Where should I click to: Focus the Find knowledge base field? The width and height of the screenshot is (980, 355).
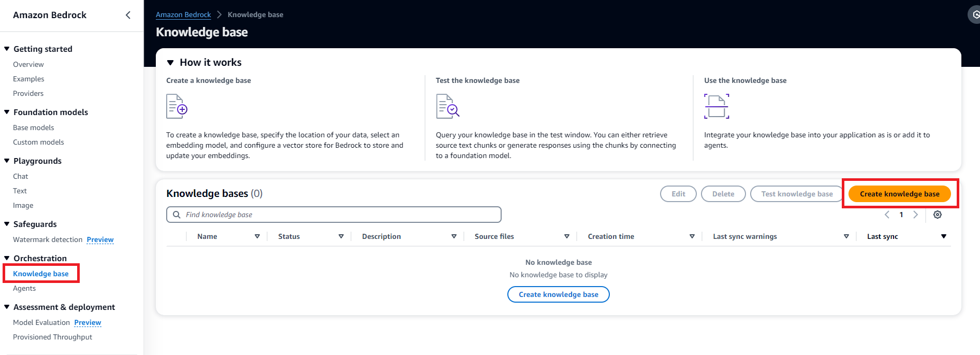coord(334,215)
